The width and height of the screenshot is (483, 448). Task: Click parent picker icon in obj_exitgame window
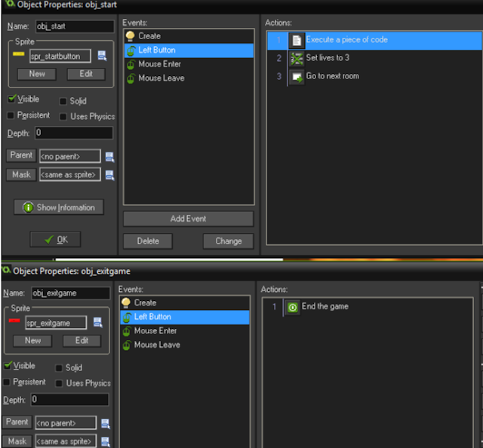pyautogui.click(x=106, y=423)
